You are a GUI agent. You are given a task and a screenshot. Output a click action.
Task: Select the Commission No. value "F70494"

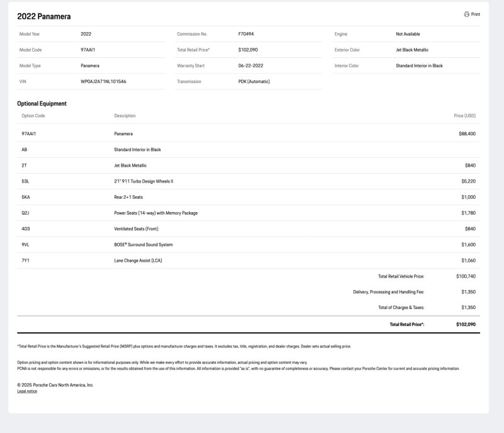[x=246, y=34]
